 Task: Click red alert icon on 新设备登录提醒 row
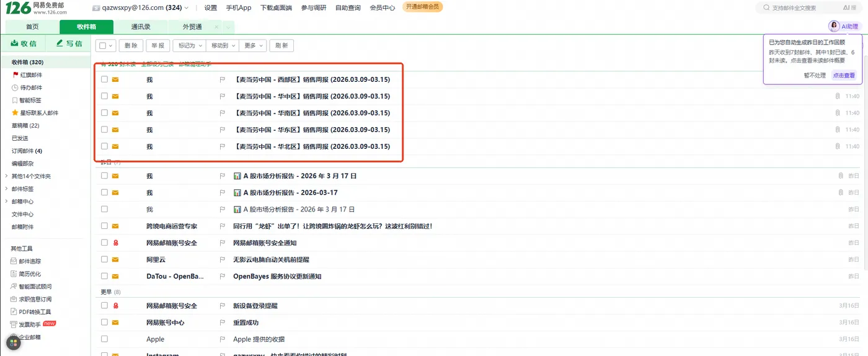pyautogui.click(x=115, y=306)
